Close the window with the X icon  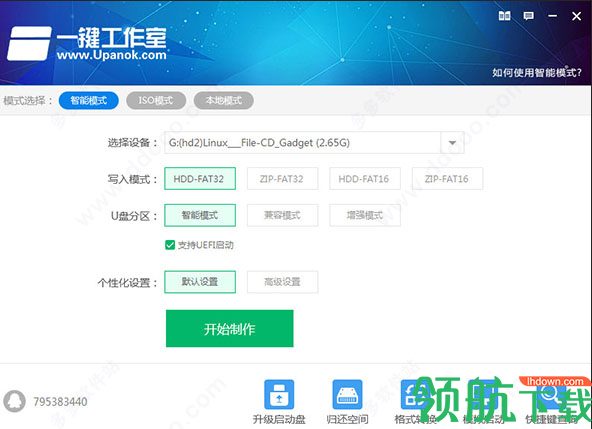coord(577,16)
